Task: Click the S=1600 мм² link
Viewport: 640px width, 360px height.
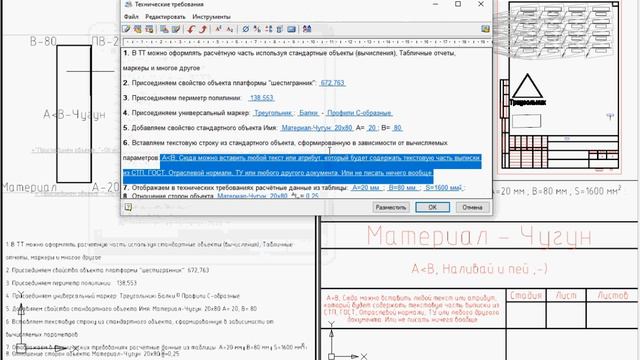Action: (443, 188)
